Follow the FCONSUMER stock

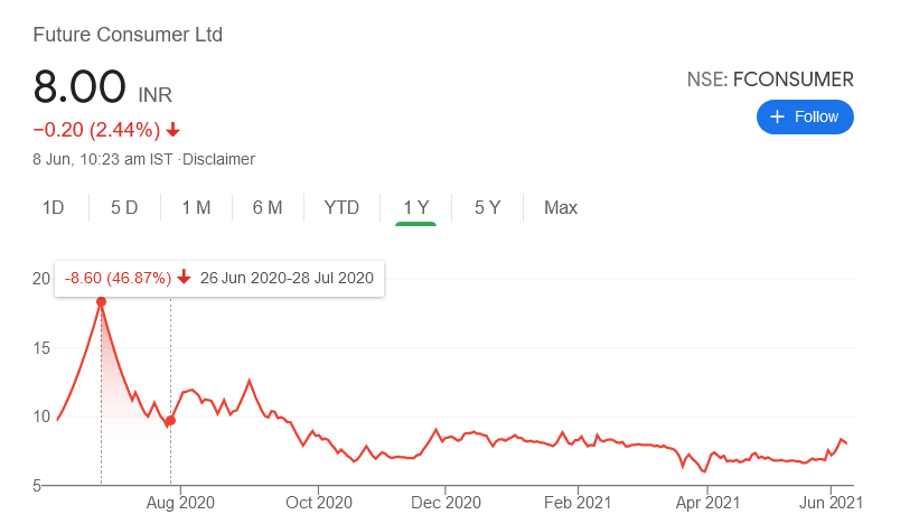point(804,117)
